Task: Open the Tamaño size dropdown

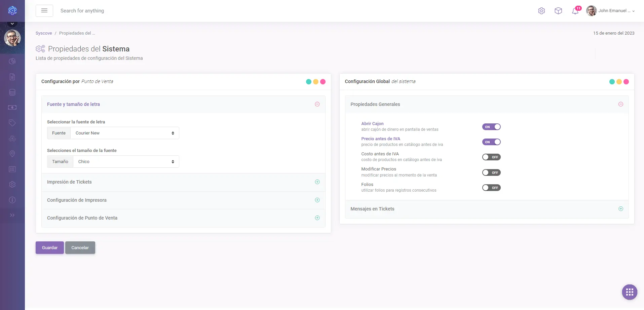Action: (x=126, y=162)
